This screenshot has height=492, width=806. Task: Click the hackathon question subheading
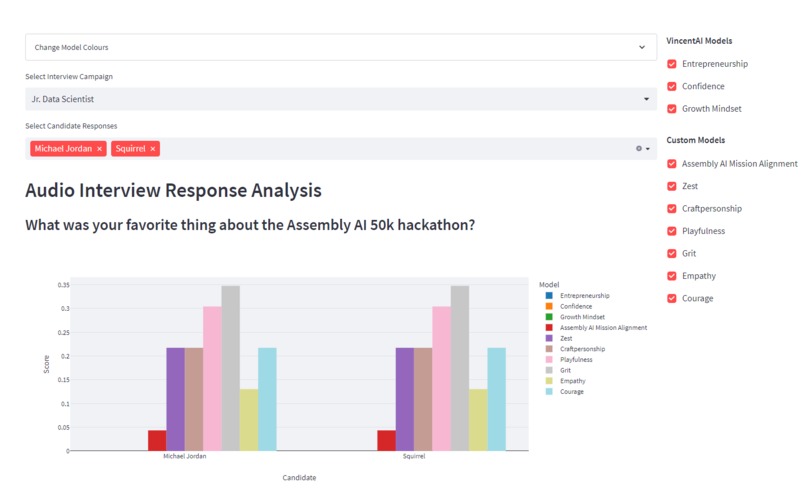coord(250,225)
